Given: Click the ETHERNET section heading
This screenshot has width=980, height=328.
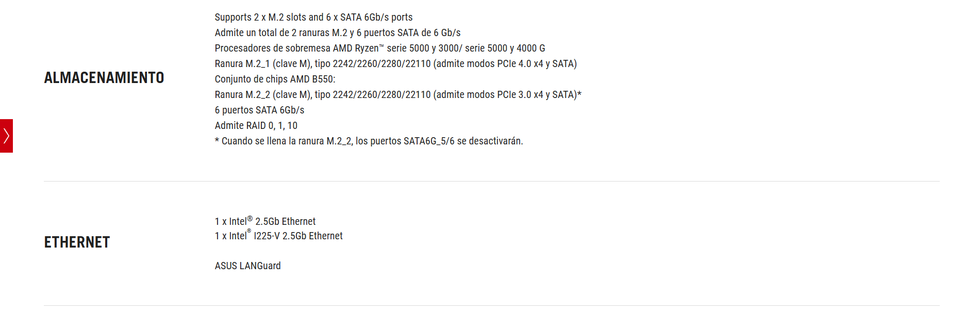Looking at the screenshot, I should coord(77,242).
